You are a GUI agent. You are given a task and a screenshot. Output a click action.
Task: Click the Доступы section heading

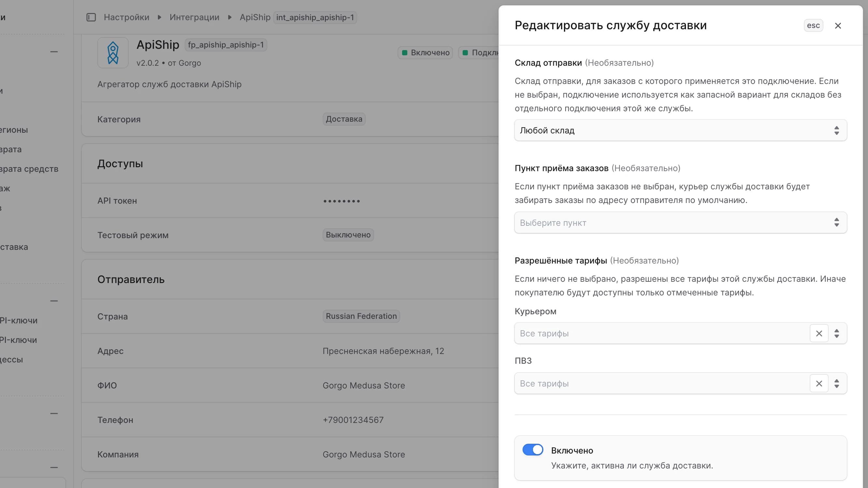pos(120,164)
